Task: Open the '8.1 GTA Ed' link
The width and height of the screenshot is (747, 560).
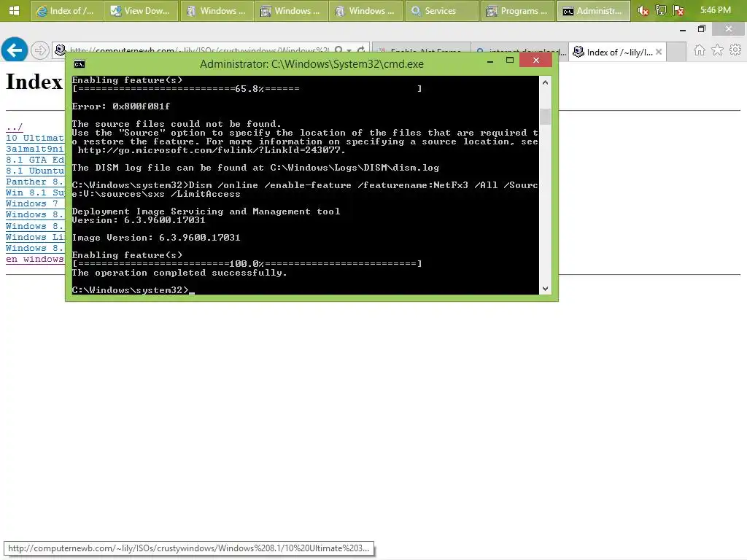Action: point(35,160)
